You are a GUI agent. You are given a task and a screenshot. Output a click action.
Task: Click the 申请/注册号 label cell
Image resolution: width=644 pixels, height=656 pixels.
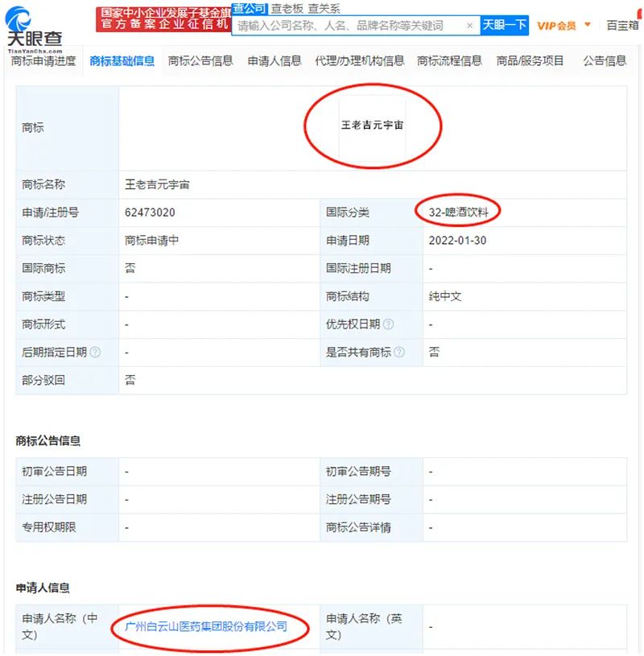pos(68,212)
